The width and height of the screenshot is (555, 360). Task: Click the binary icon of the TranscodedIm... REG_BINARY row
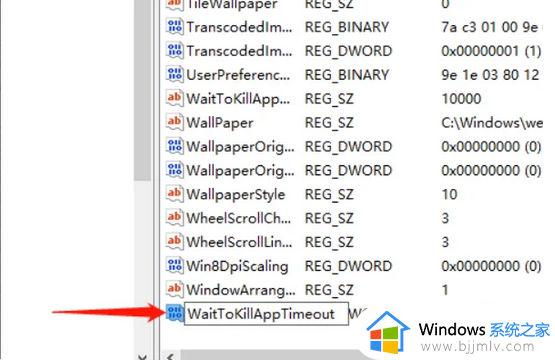click(x=175, y=27)
